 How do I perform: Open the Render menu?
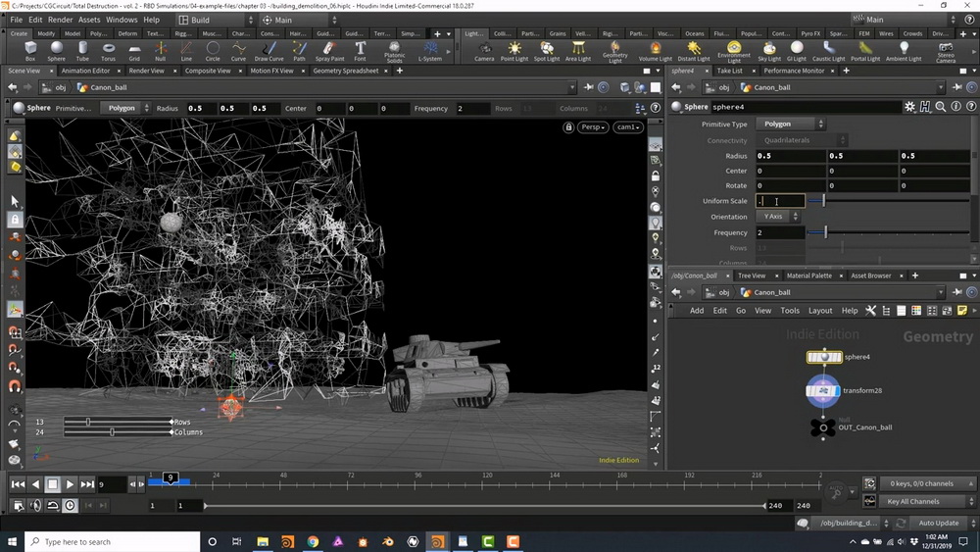[60, 20]
